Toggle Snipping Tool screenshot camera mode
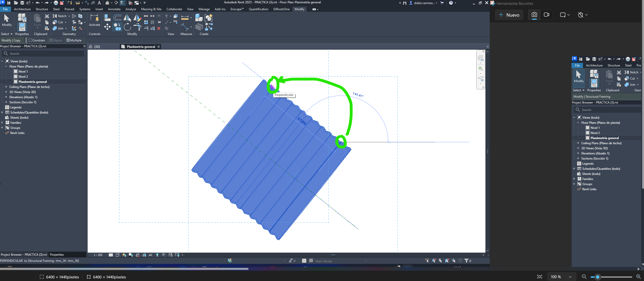This screenshot has height=281, width=644. (534, 15)
